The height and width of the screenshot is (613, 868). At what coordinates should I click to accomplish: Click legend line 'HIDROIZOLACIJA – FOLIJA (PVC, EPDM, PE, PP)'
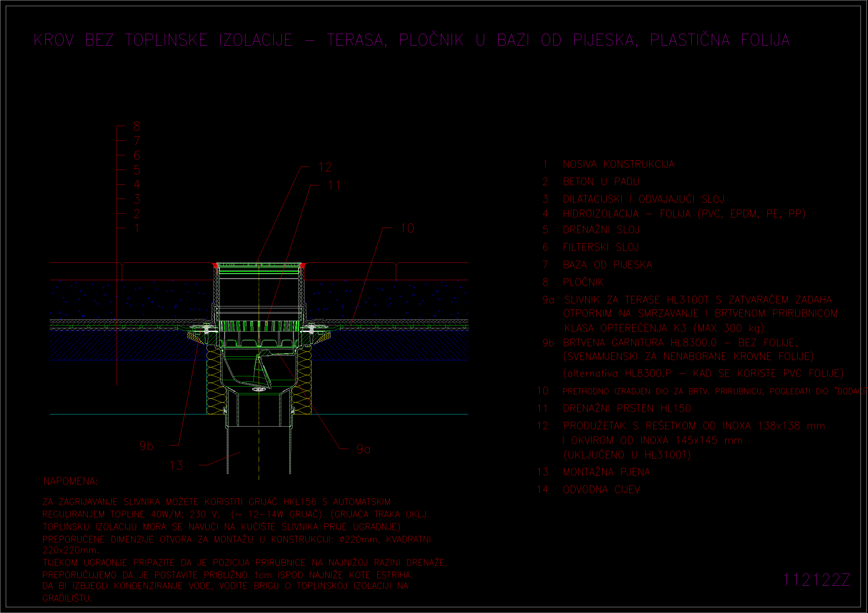(684, 214)
